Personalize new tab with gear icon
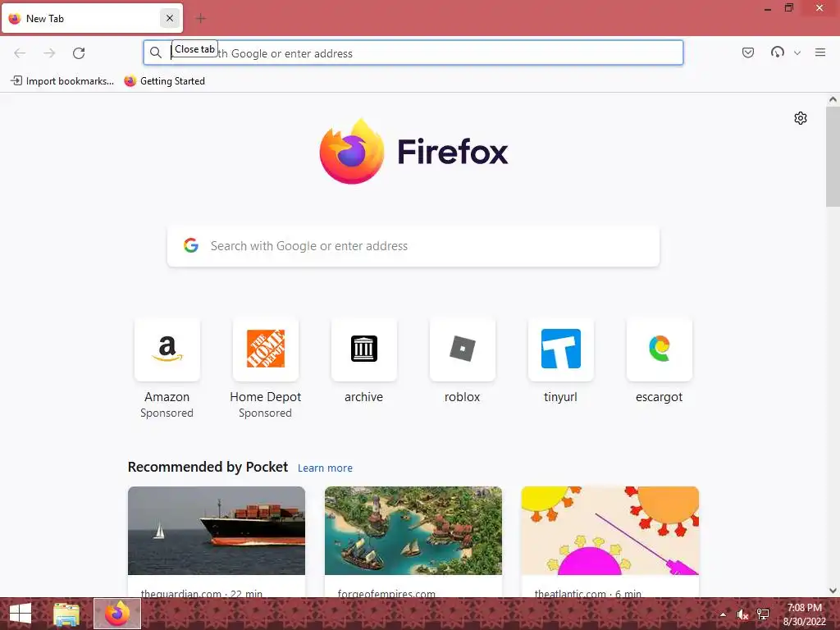Screen dimensions: 840x630 click(801, 118)
